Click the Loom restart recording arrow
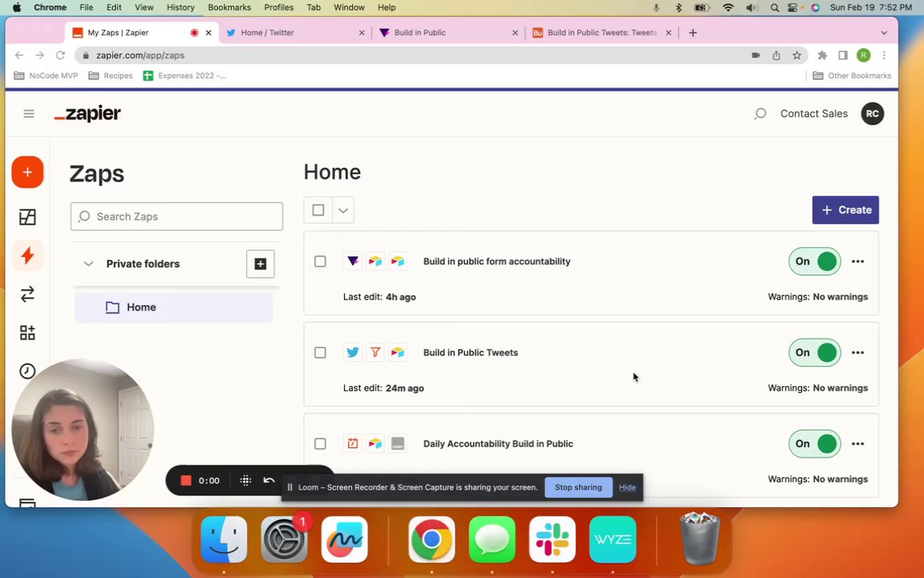The image size is (924, 578). tap(269, 481)
